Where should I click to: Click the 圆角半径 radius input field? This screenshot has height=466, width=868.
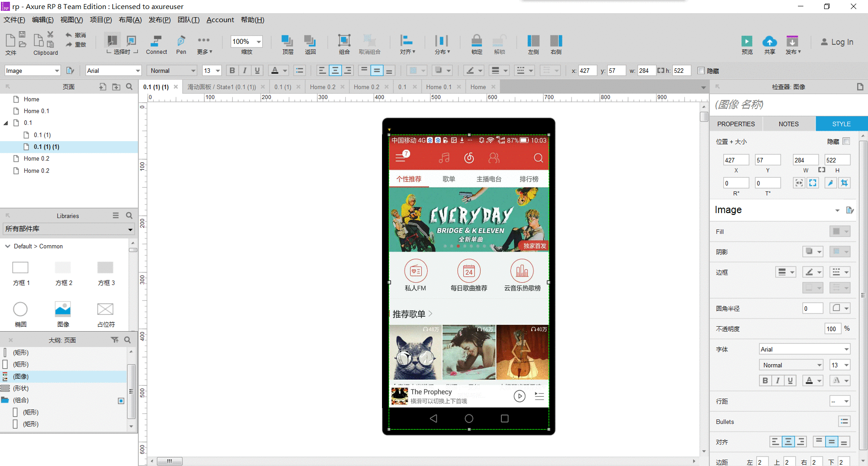pyautogui.click(x=813, y=308)
